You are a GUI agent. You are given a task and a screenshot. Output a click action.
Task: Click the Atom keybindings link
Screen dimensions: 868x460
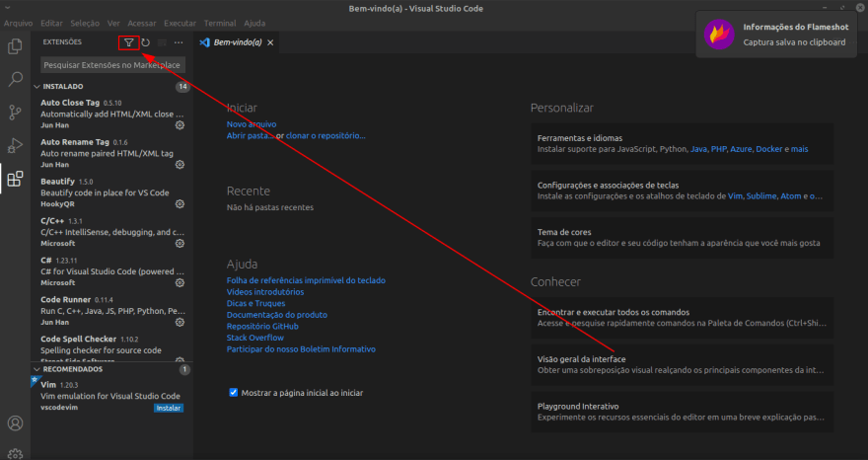tap(790, 196)
